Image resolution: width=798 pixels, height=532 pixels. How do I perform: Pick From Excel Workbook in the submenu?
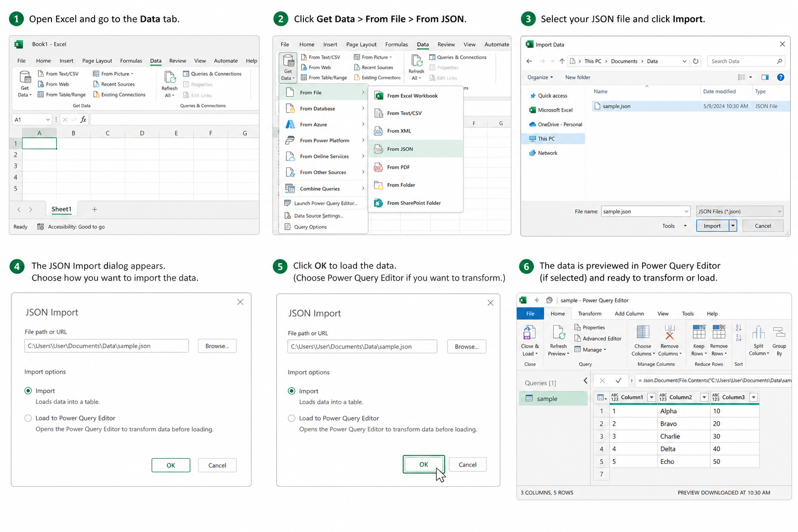click(x=415, y=96)
